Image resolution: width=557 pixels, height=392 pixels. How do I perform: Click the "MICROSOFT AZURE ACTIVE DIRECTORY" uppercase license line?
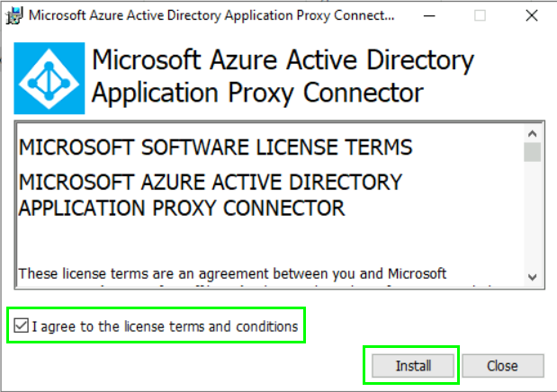coord(211,182)
